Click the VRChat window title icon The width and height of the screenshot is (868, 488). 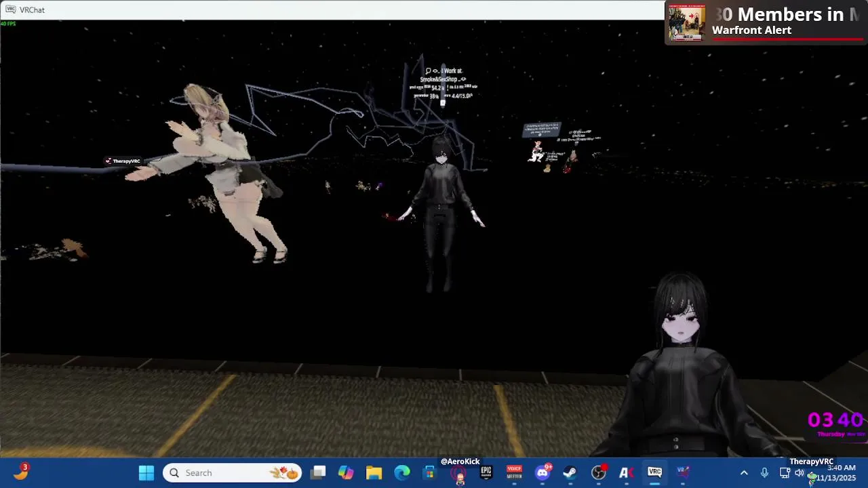tap(11, 9)
